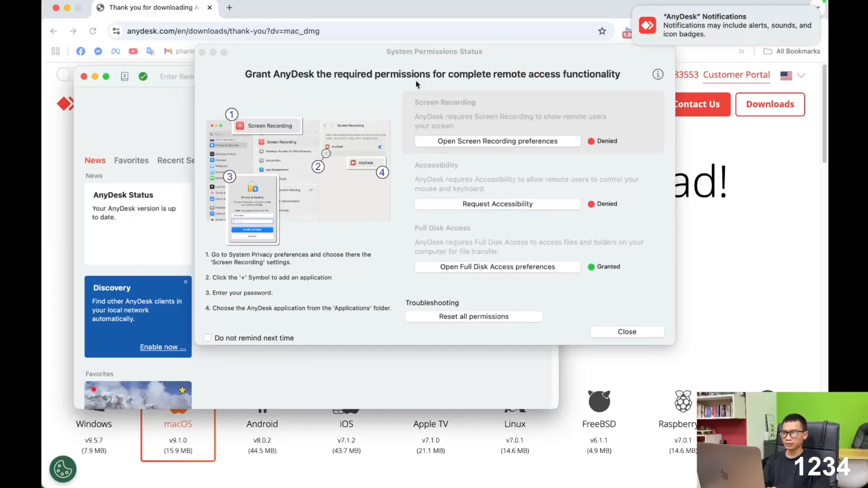
Task: Click the AnyDesk Notifications banner text
Action: pyautogui.click(x=737, y=25)
